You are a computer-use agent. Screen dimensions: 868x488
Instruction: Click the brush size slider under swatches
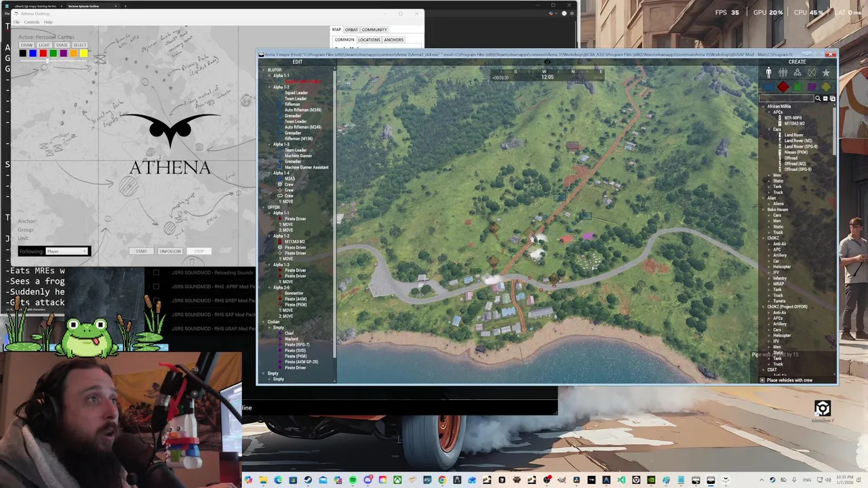click(53, 61)
